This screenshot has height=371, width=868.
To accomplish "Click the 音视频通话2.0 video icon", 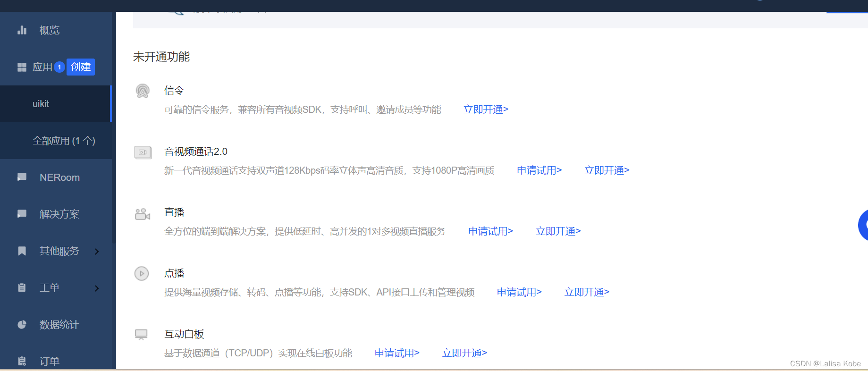I will point(143,152).
